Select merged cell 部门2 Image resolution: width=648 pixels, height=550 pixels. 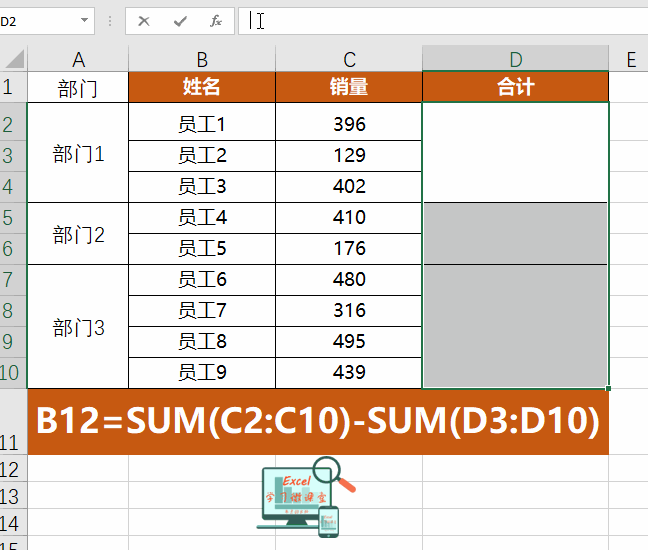point(78,233)
